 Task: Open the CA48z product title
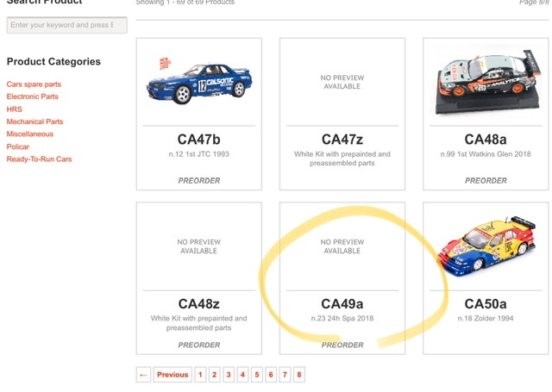click(x=198, y=303)
